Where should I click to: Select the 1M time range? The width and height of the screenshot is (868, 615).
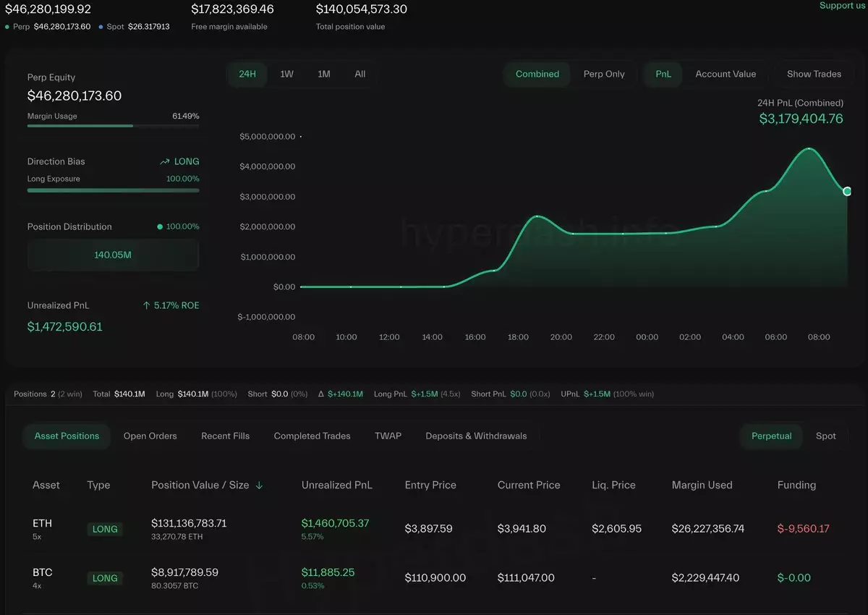pos(324,74)
